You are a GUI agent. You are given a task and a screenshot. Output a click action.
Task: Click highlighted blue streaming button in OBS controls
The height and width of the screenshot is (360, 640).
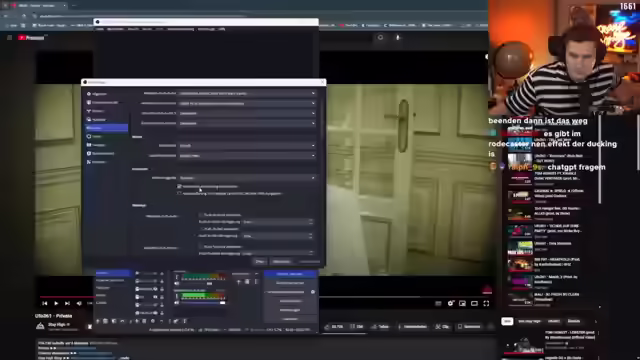click(290, 274)
